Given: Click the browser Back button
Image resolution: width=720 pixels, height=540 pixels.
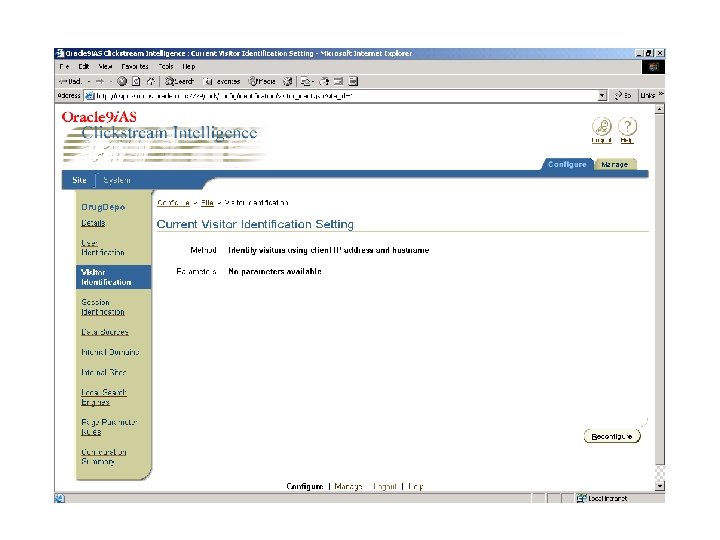Looking at the screenshot, I should (70, 82).
